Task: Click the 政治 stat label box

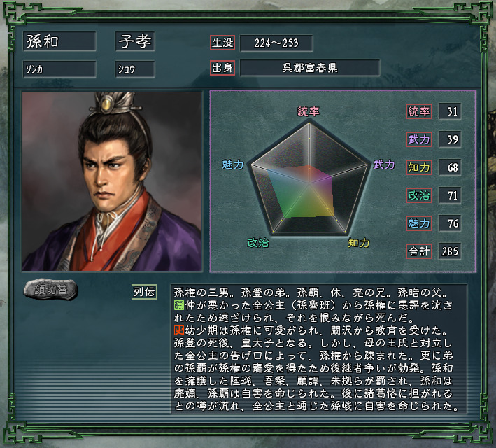Action: pos(419,195)
